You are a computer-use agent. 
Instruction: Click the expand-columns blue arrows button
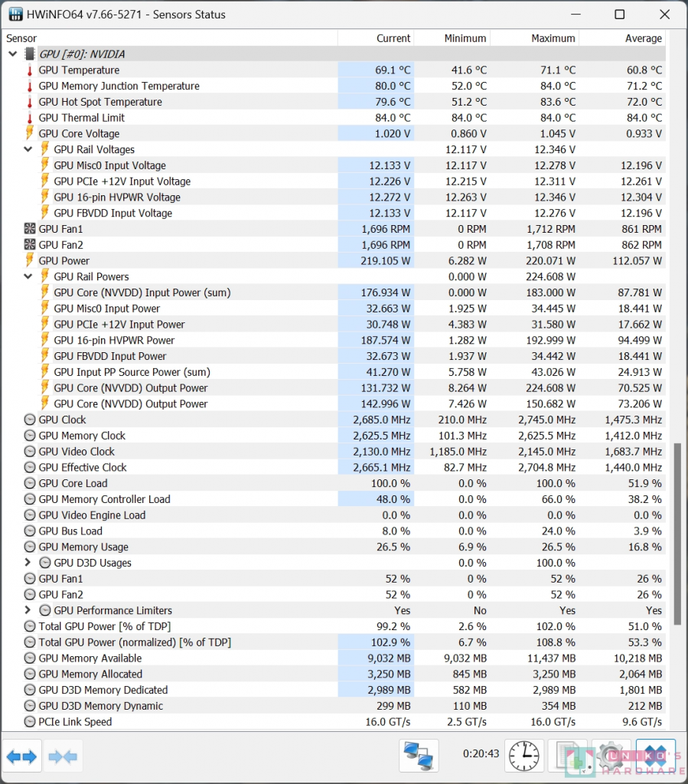(x=21, y=756)
